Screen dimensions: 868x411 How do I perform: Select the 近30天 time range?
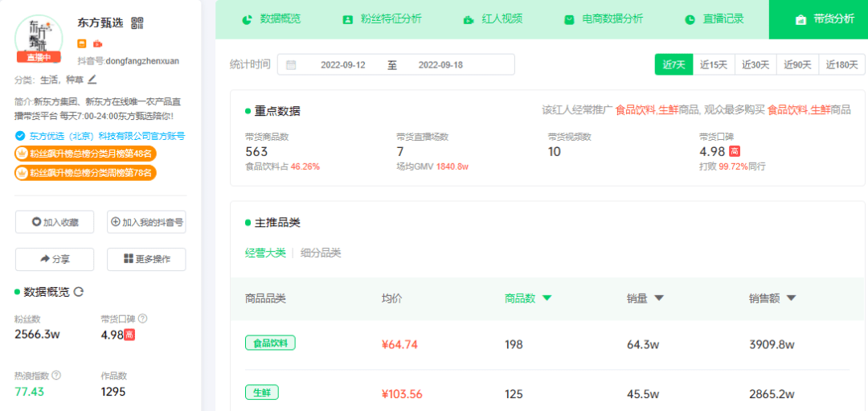tap(755, 64)
